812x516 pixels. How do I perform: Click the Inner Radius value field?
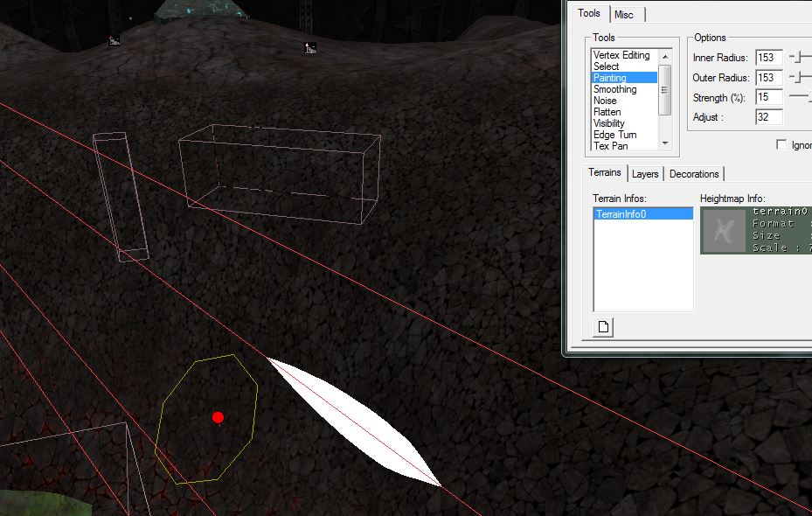coord(768,58)
